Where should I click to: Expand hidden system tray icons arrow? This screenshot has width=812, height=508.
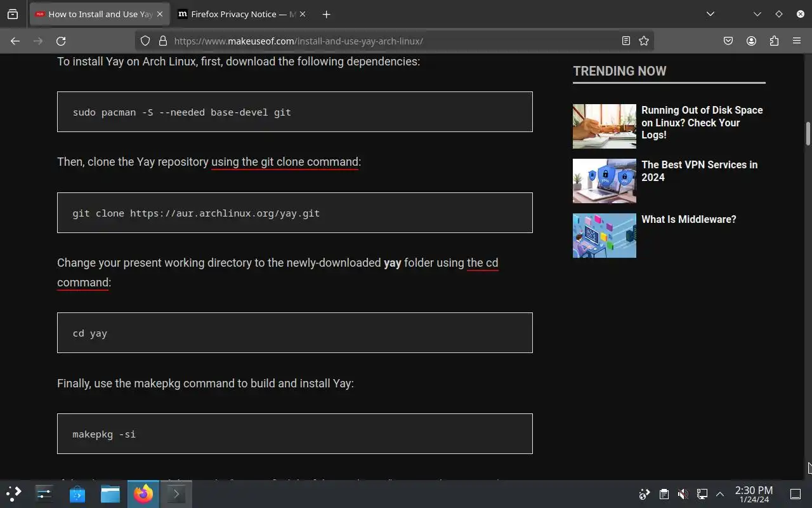click(x=720, y=494)
